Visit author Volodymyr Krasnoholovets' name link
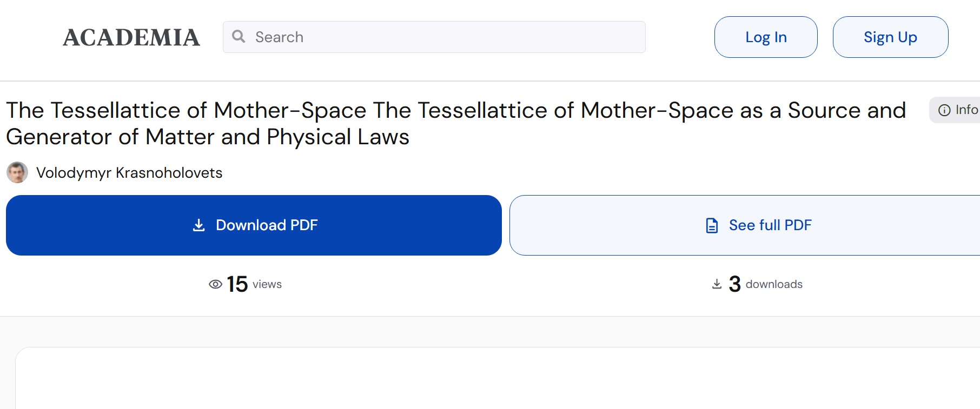The image size is (980, 409). (x=129, y=173)
